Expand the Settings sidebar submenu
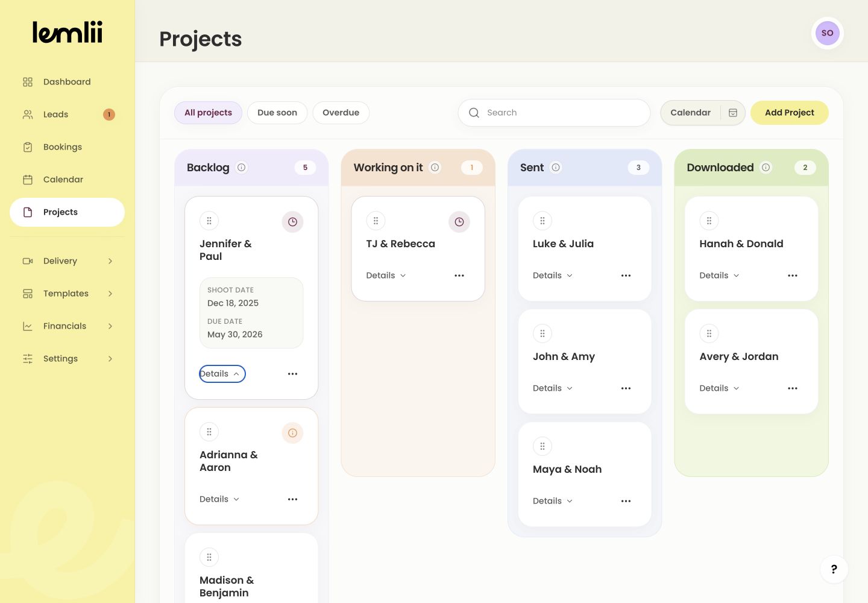The width and height of the screenshot is (868, 603). click(x=68, y=359)
